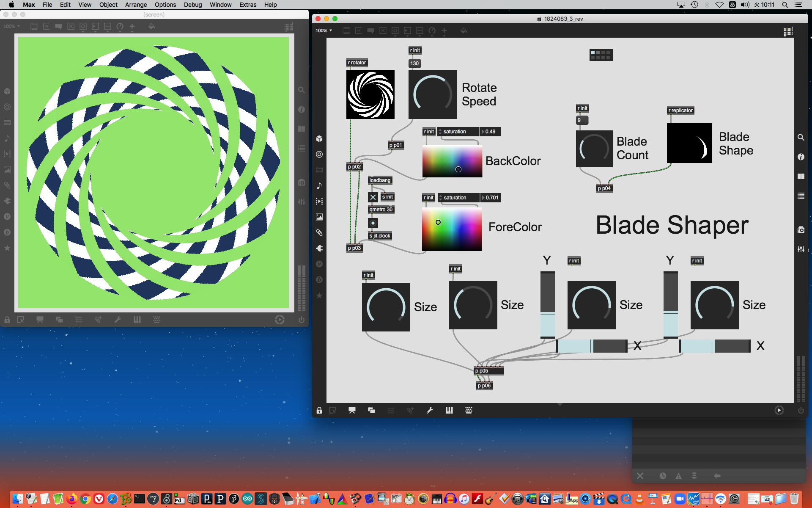Image resolution: width=812 pixels, height=508 pixels.
Task: Click the bang button below qmetro
Action: click(373, 223)
